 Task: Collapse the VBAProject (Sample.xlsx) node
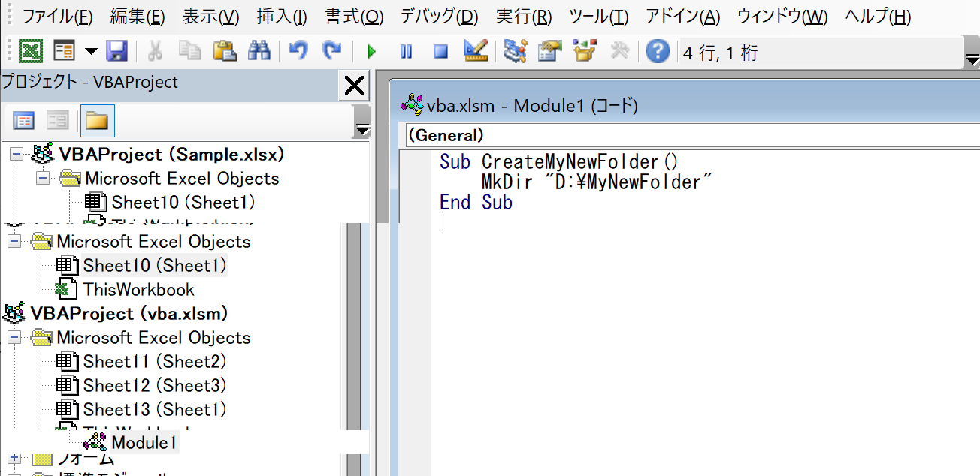point(17,155)
